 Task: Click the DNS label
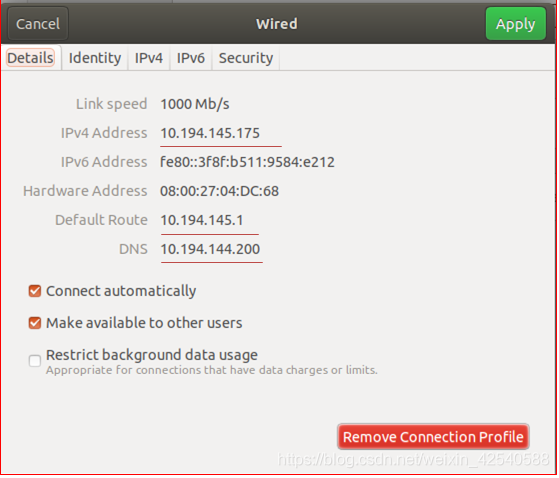click(133, 249)
